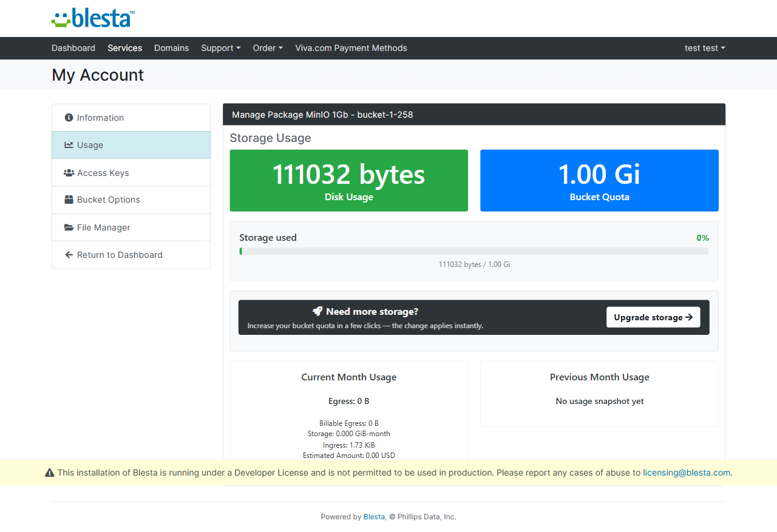
Task: Select the Usage sidebar tab
Action: 131,145
